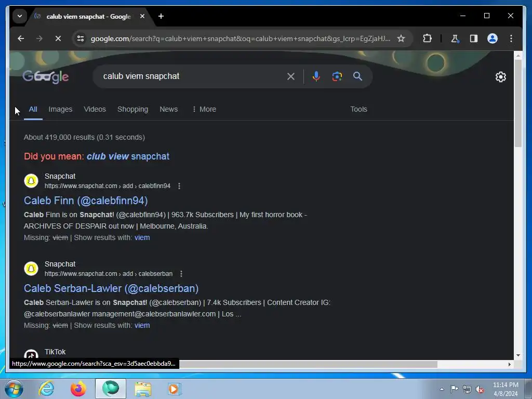532x399 pixels.
Task: Go back to previous page
Action: point(21,38)
